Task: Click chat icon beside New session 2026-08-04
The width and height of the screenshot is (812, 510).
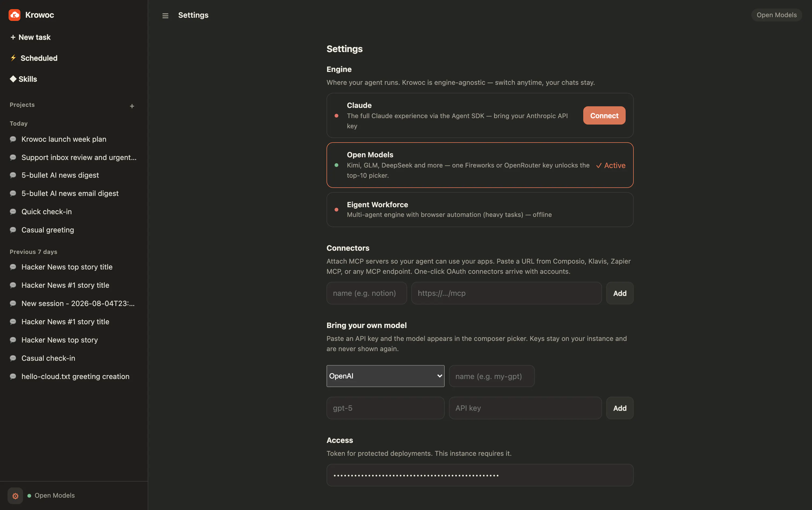Action: [13, 303]
